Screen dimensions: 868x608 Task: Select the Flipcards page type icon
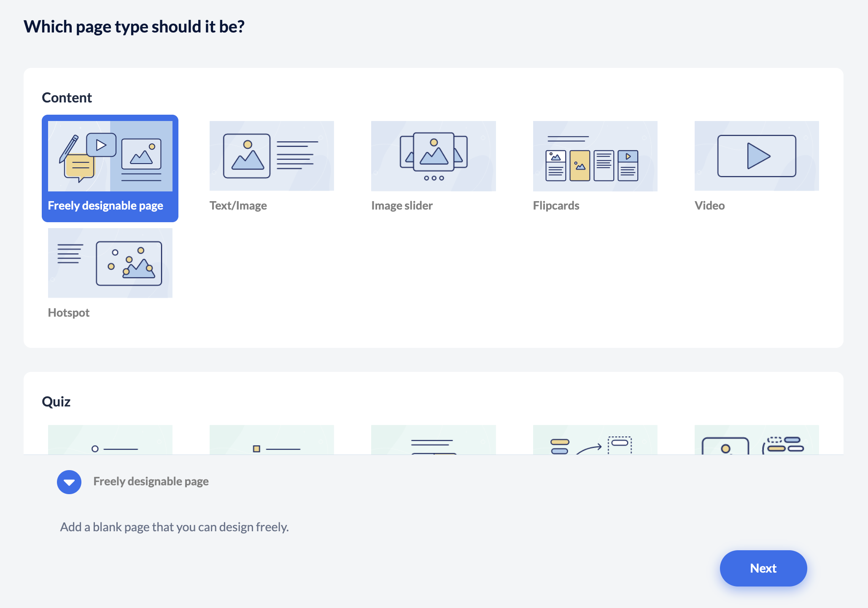(x=595, y=156)
